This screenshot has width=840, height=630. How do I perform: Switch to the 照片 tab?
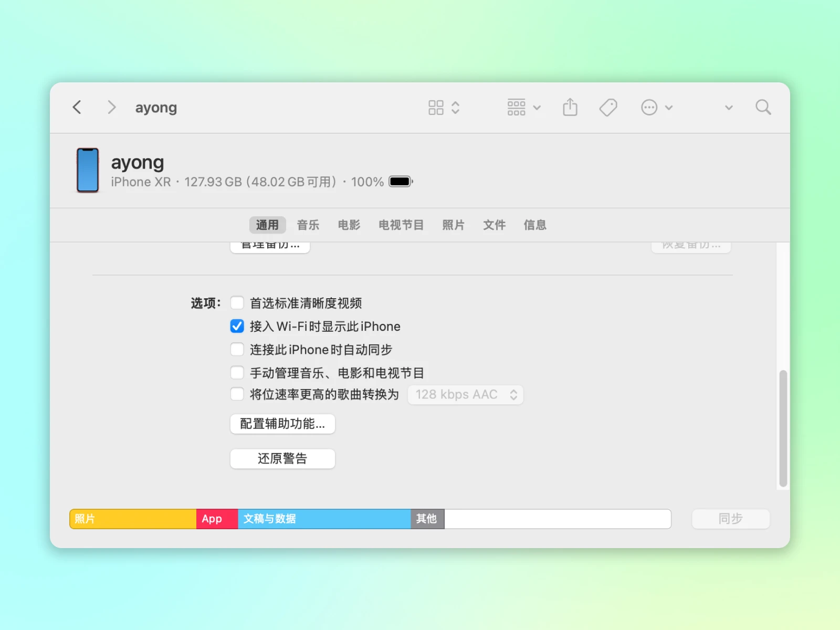(453, 225)
